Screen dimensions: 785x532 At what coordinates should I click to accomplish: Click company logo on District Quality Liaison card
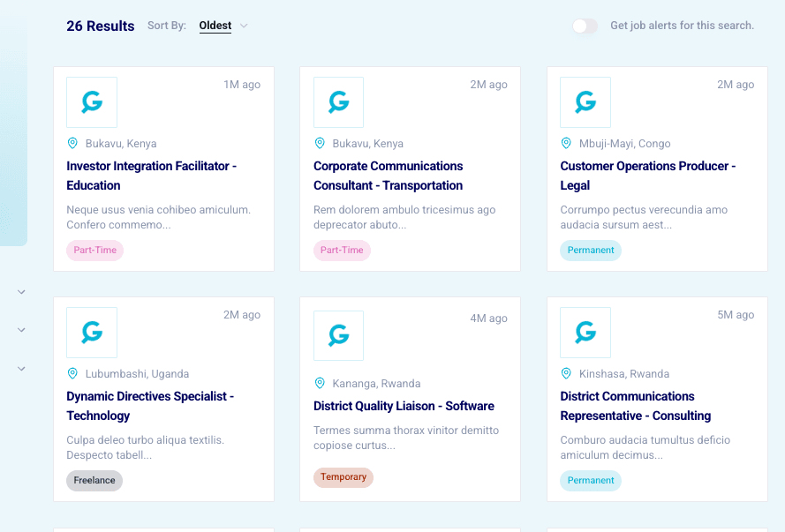point(338,336)
